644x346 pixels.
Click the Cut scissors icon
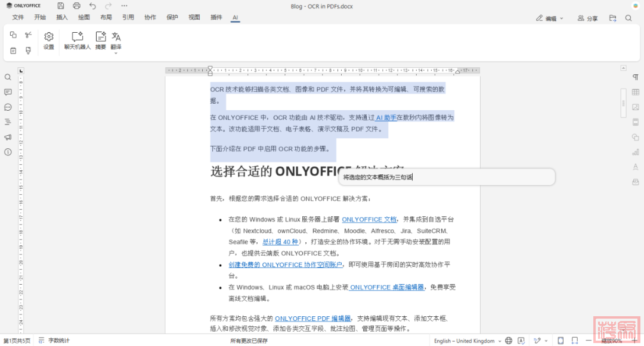pos(28,35)
